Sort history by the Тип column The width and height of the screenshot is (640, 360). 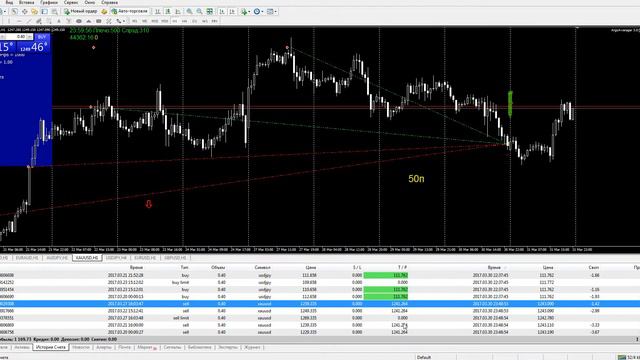[x=184, y=267]
